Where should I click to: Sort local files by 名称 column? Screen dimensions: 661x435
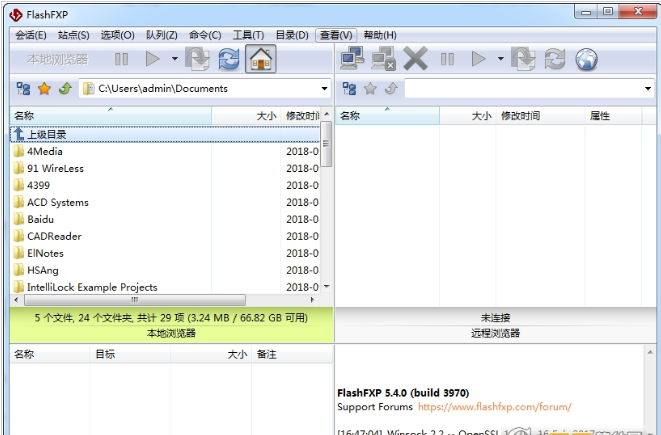tap(111, 116)
